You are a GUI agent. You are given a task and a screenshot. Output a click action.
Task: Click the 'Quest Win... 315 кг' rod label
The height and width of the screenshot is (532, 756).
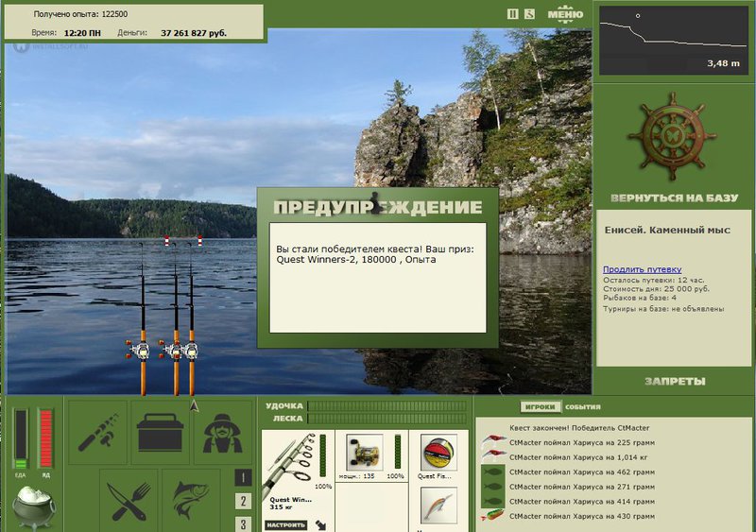coord(290,503)
